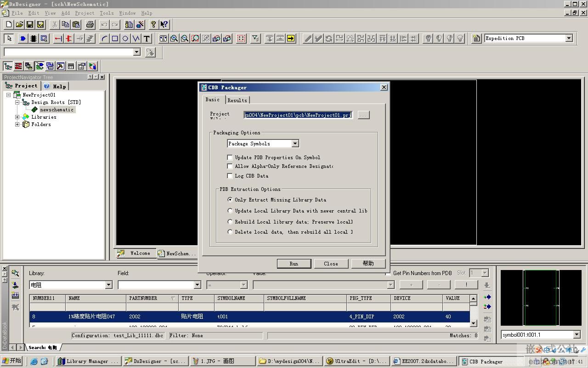This screenshot has width=588, height=368.
Task: Toggle the red dotted grid icon
Action: (241, 39)
